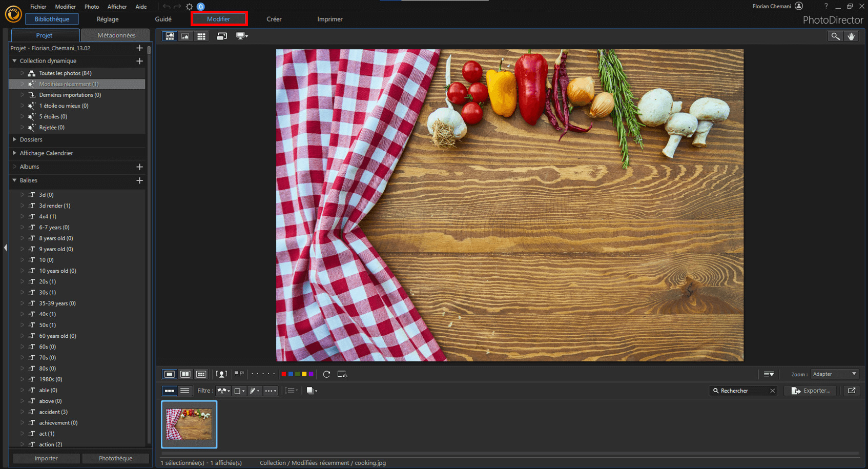Click the share icon beside Exporter
868x469 pixels.
pos(851,391)
